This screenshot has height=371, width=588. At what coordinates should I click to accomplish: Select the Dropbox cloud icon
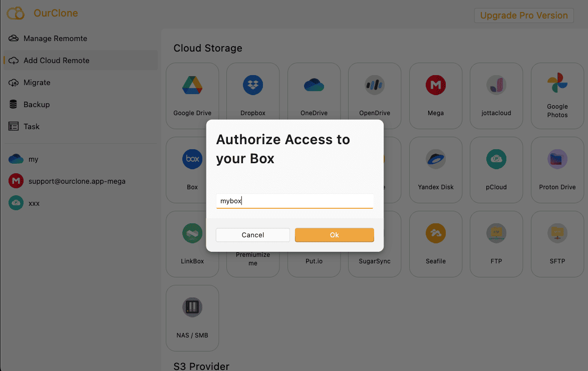253,85
